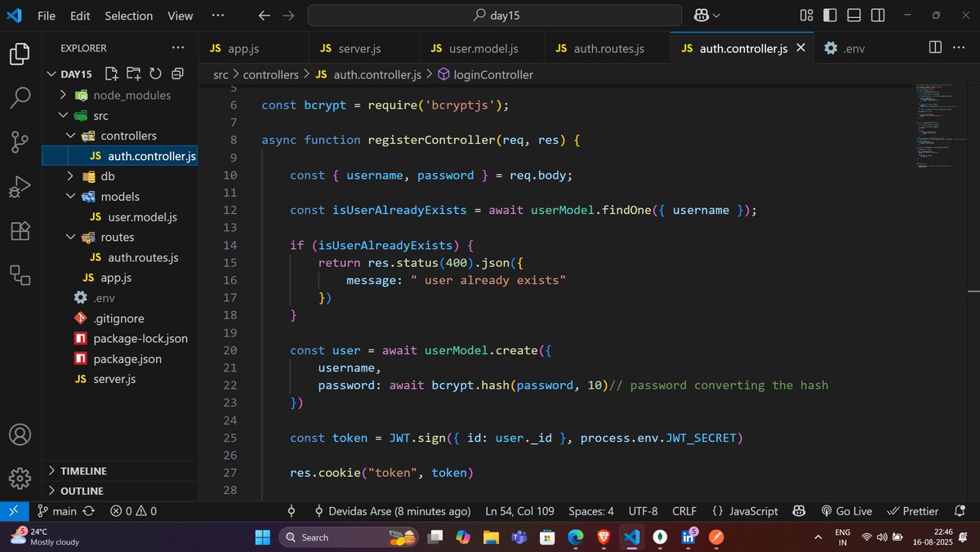980x552 pixels.
Task: Open Brave browser from the taskbar
Action: (x=603, y=537)
